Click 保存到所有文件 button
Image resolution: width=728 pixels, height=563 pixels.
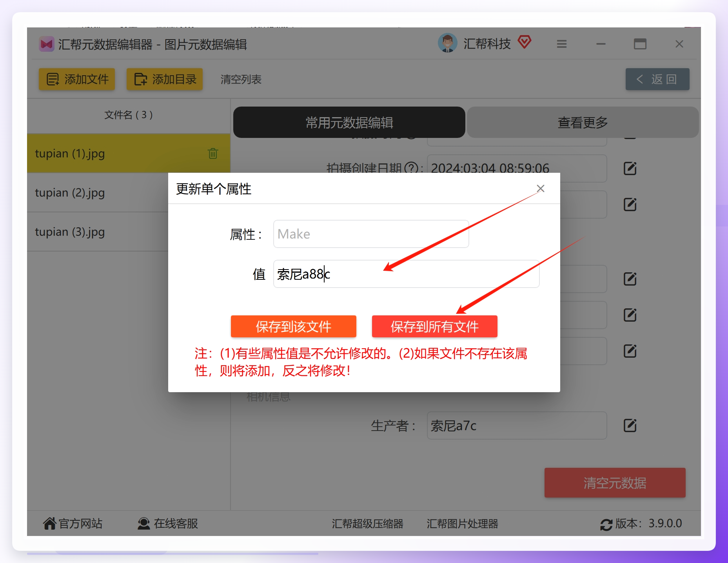[435, 326]
